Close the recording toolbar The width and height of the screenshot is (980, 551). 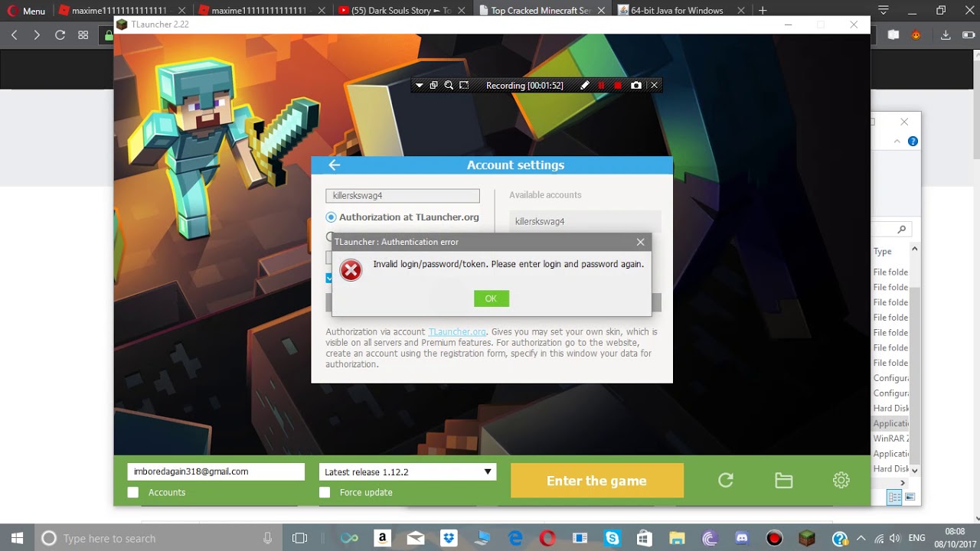(x=654, y=86)
